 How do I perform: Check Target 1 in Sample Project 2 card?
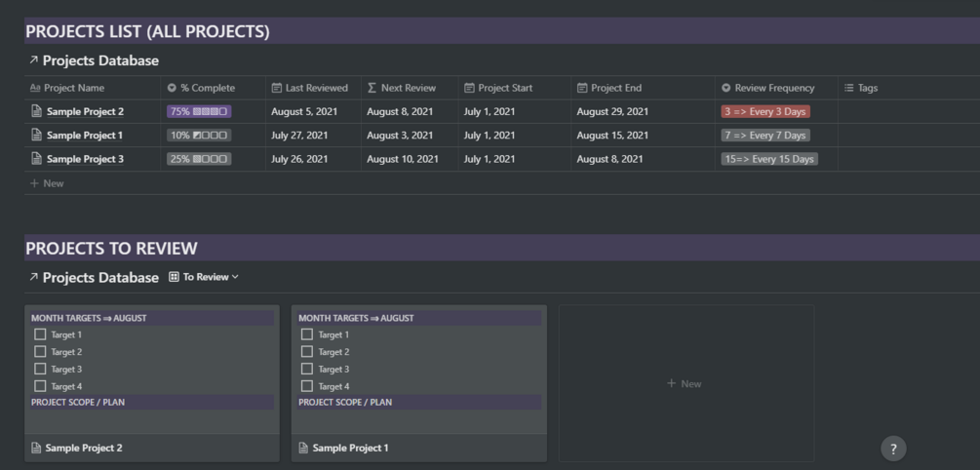(x=40, y=334)
